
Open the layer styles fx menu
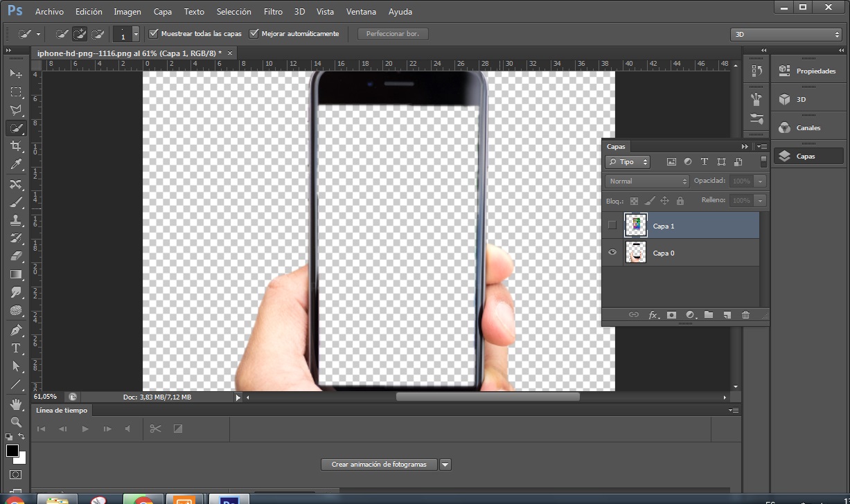click(x=653, y=315)
